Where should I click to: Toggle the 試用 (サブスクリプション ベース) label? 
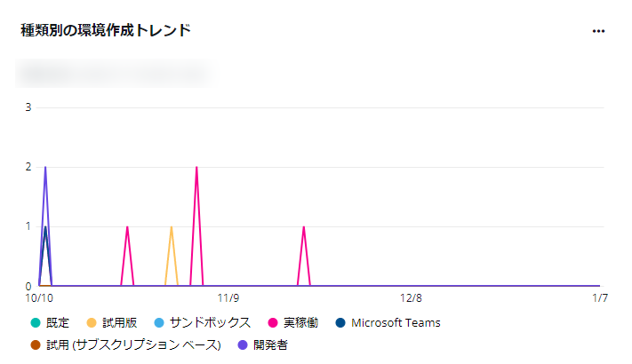[x=133, y=344]
